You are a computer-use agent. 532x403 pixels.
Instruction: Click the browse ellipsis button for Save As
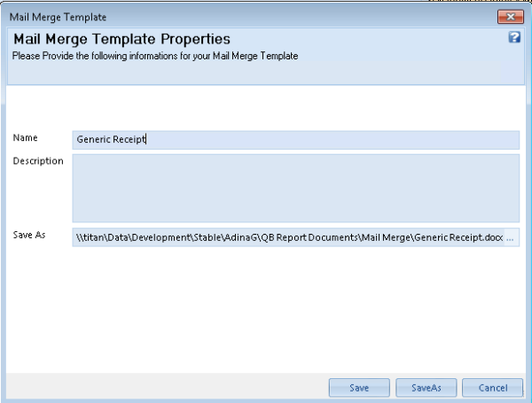pyautogui.click(x=510, y=237)
